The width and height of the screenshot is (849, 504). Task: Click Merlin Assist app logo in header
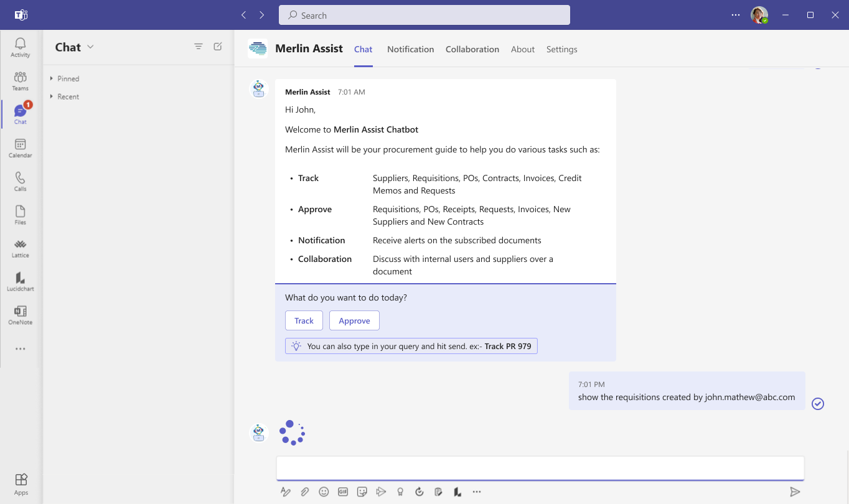[x=258, y=49]
